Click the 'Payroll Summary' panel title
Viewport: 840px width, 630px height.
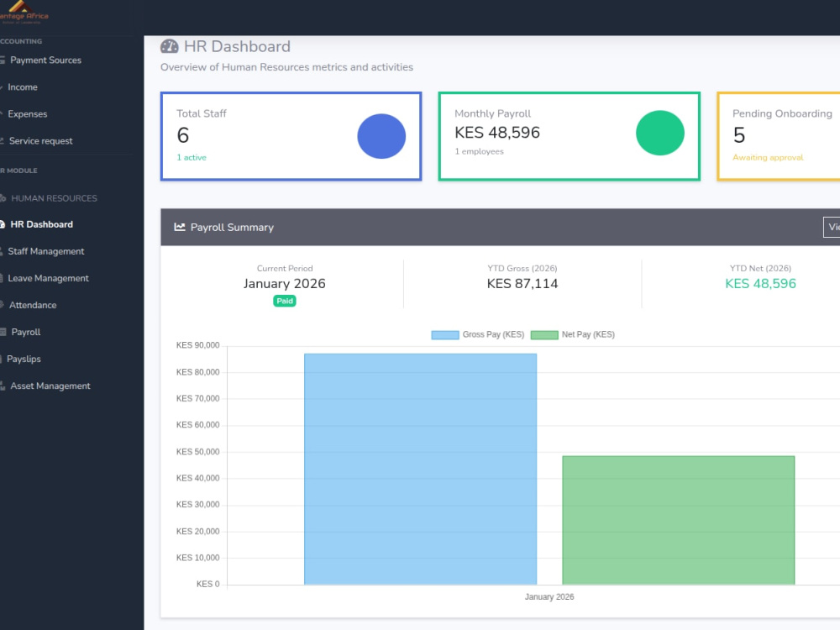tap(232, 227)
